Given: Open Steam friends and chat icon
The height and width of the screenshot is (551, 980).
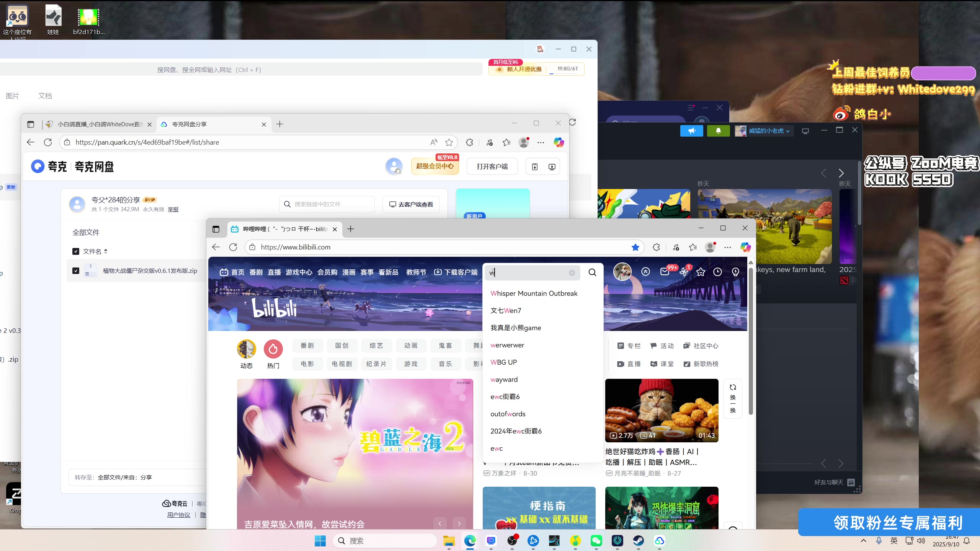Looking at the screenshot, I should (x=851, y=482).
